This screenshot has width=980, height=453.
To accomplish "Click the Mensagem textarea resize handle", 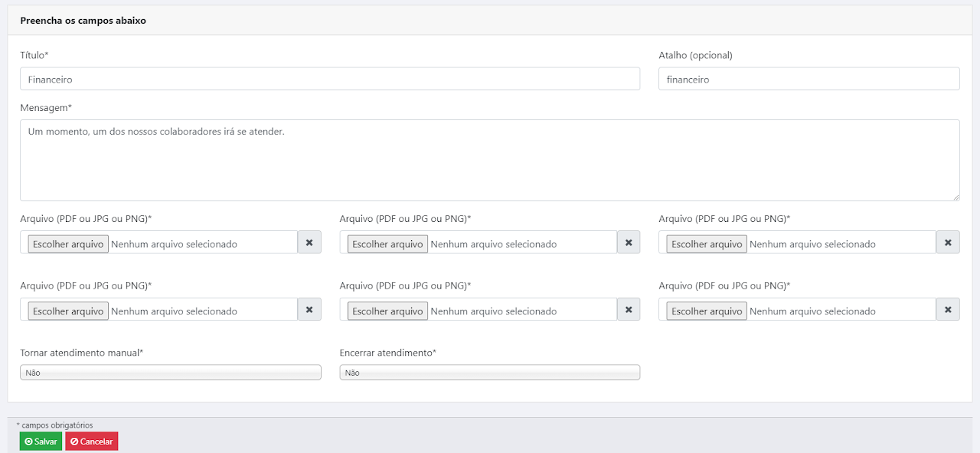I will [955, 197].
